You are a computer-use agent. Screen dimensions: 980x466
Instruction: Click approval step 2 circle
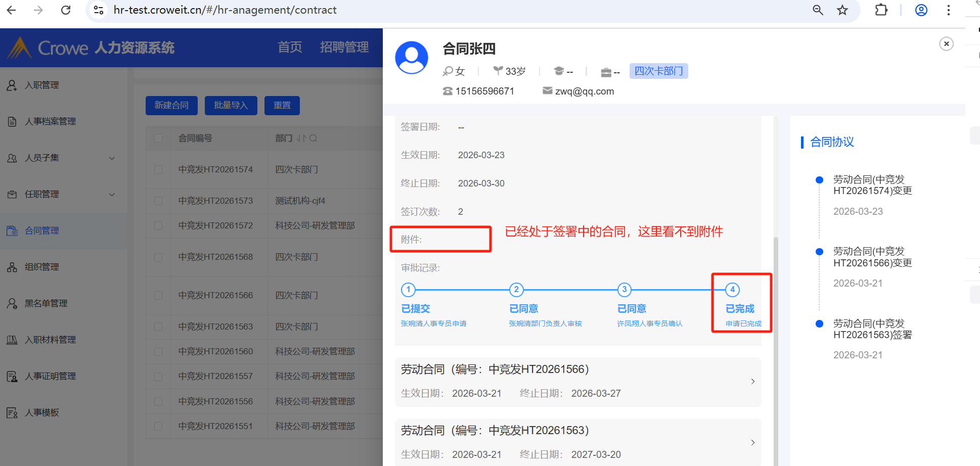[x=516, y=290]
